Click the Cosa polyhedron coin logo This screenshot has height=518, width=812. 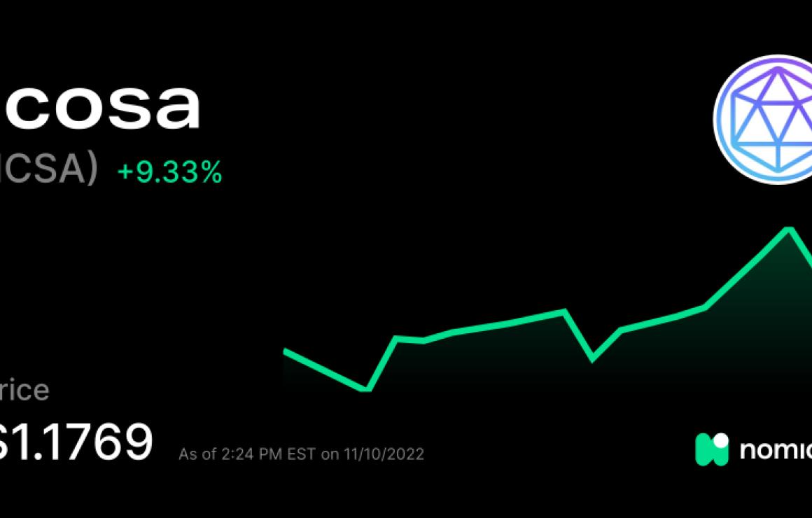(765, 119)
